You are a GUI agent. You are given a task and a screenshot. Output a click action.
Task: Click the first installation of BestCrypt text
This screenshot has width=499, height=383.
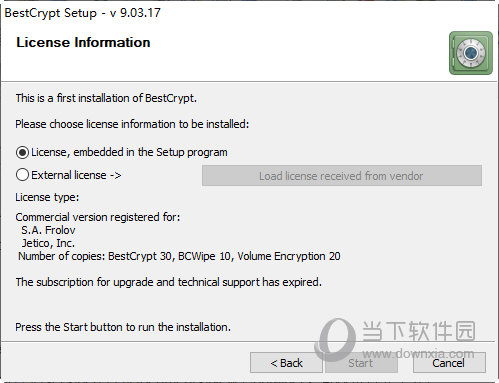(106, 98)
